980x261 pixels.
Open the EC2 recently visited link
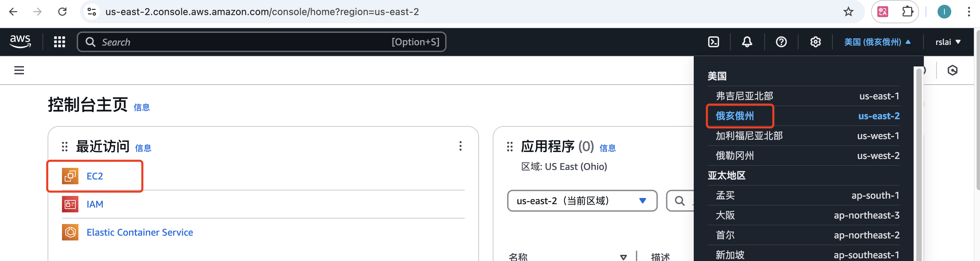[95, 176]
